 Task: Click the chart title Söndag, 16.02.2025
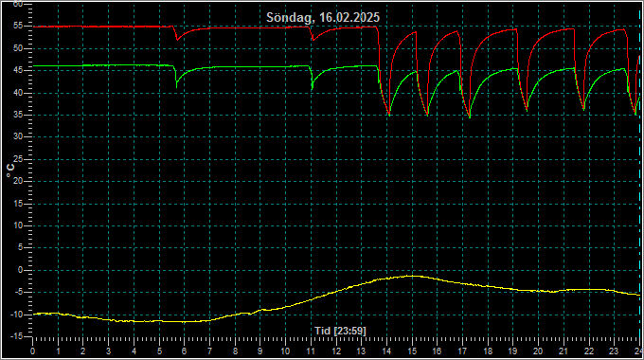click(323, 18)
